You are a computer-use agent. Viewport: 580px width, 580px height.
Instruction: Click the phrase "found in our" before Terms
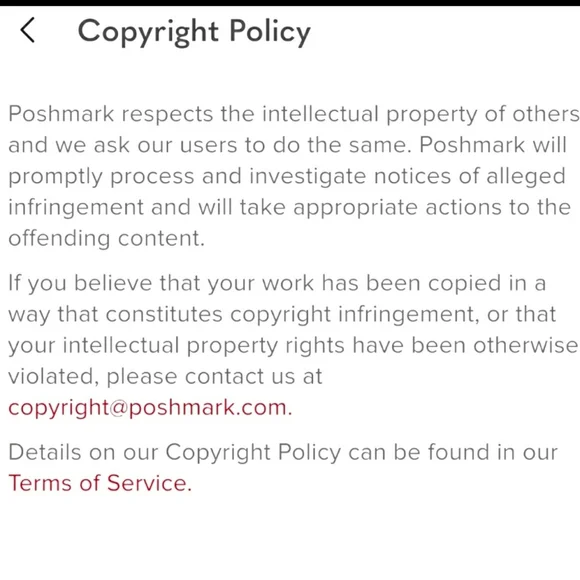pyautogui.click(x=493, y=452)
